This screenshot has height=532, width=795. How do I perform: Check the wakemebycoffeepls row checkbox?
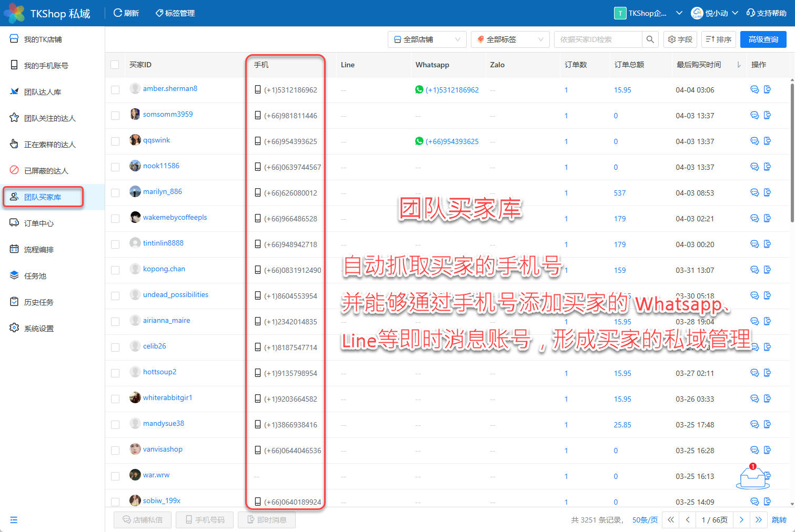pos(115,219)
